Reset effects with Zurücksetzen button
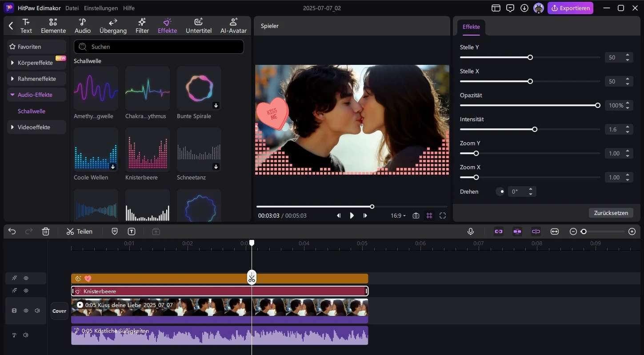 pyautogui.click(x=611, y=213)
